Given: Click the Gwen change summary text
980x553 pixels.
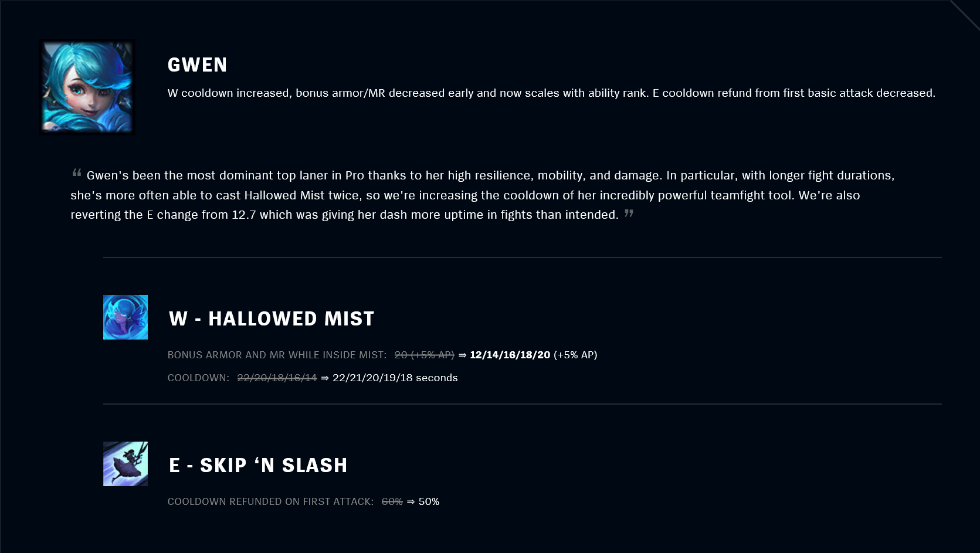Looking at the screenshot, I should (551, 93).
